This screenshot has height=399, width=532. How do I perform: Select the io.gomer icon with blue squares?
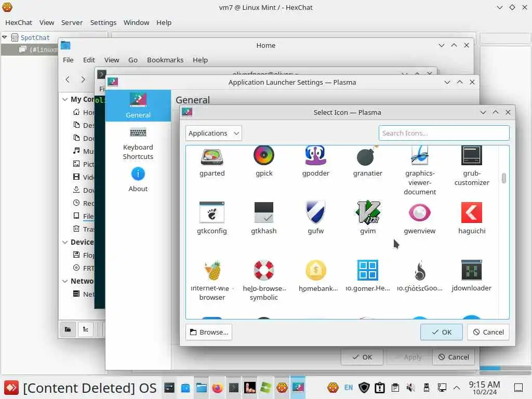pos(368,270)
